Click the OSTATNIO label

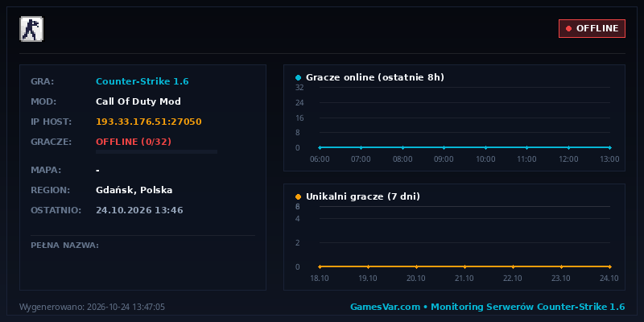pos(56,210)
